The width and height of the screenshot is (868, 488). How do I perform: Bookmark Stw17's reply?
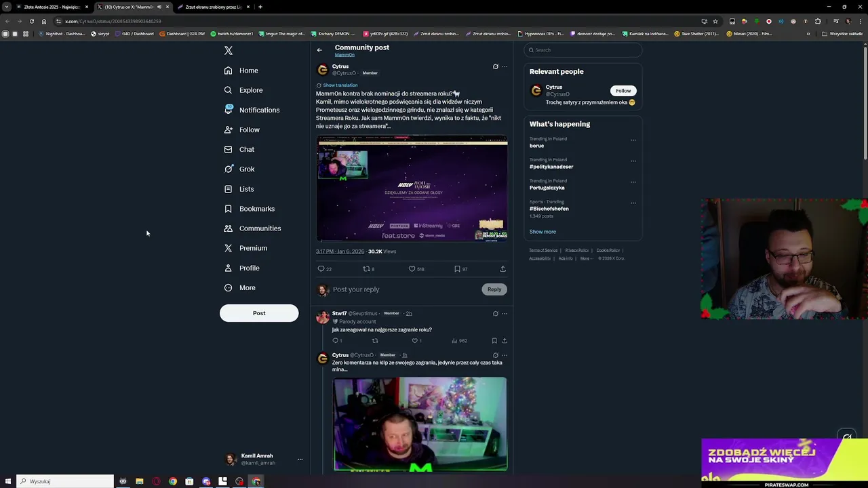[x=494, y=341]
